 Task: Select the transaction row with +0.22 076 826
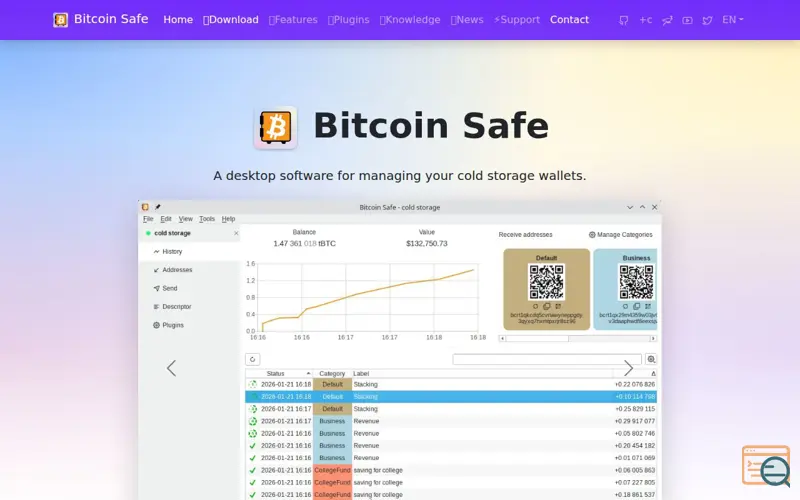tap(451, 384)
